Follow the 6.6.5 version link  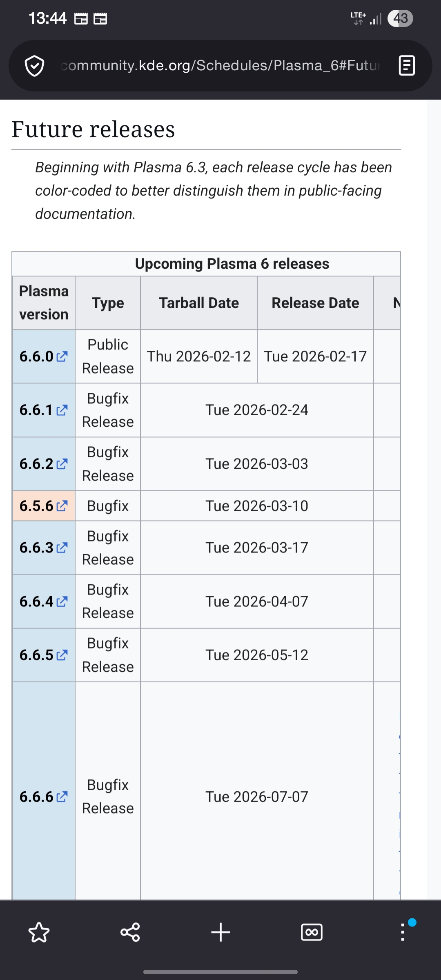point(43,655)
